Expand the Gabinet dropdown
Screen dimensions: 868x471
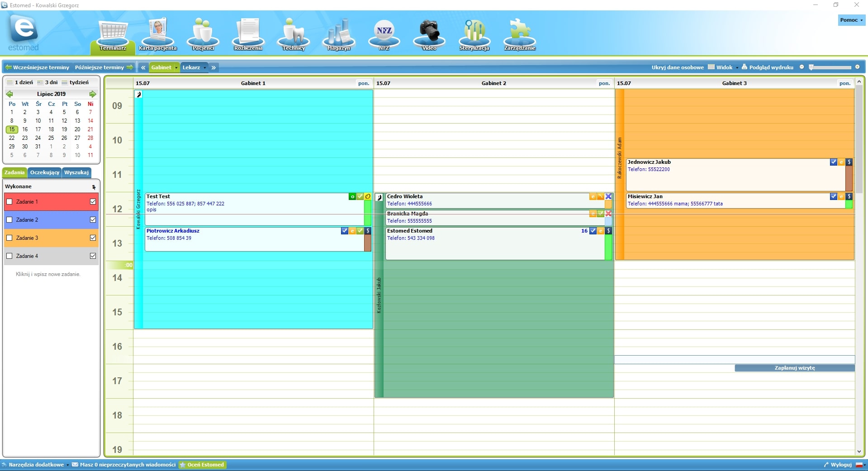coord(164,67)
